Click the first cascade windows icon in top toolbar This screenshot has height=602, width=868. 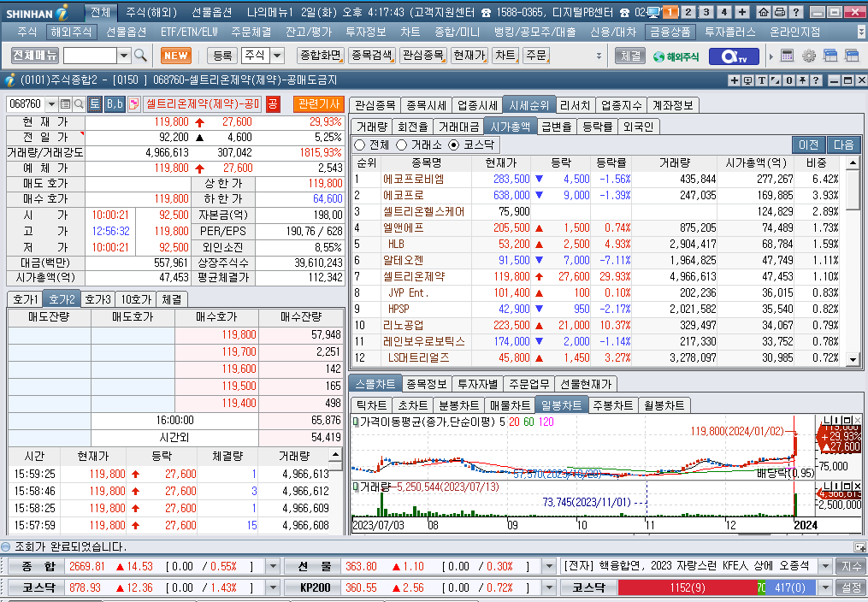click(x=830, y=56)
